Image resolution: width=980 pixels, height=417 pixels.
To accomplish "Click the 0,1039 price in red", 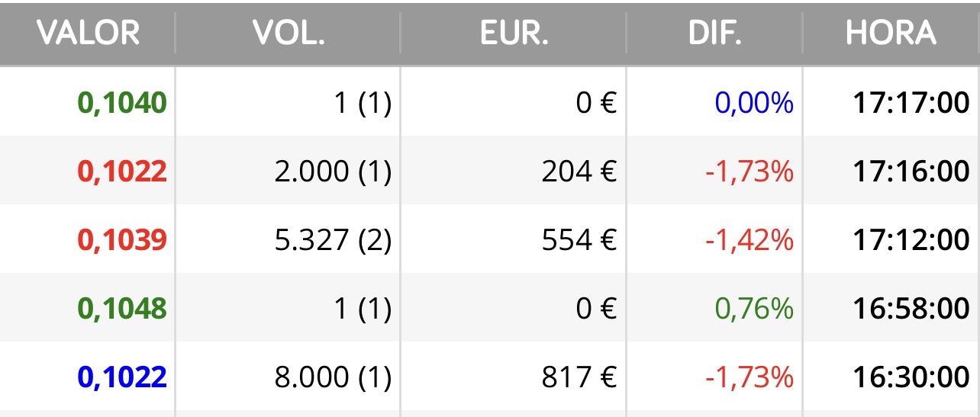I will pyautogui.click(x=122, y=240).
